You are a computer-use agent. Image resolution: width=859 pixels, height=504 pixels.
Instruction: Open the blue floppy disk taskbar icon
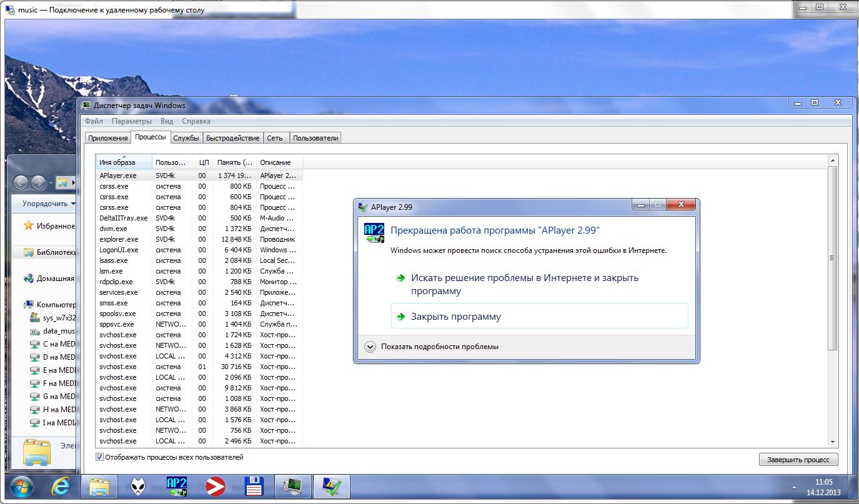tap(253, 486)
